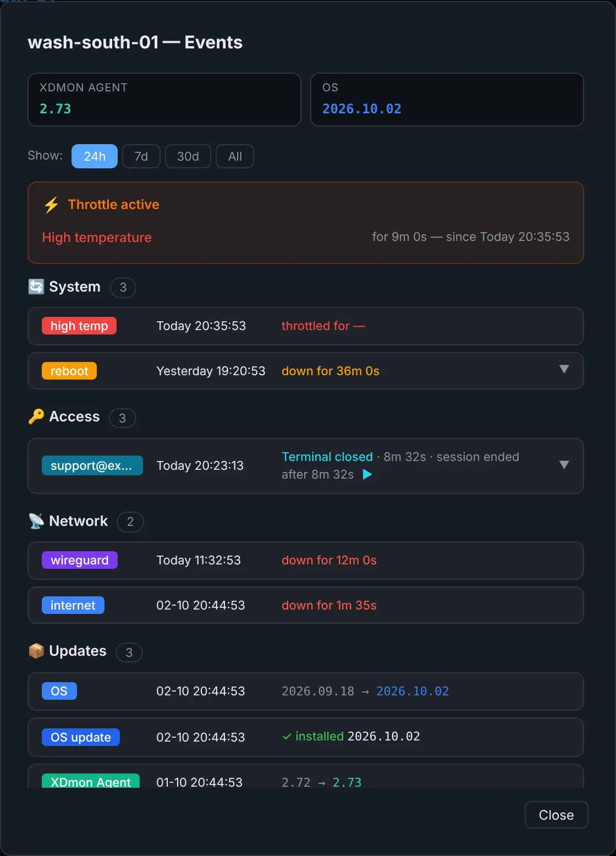Click the OS tag in Updates

[x=59, y=691]
